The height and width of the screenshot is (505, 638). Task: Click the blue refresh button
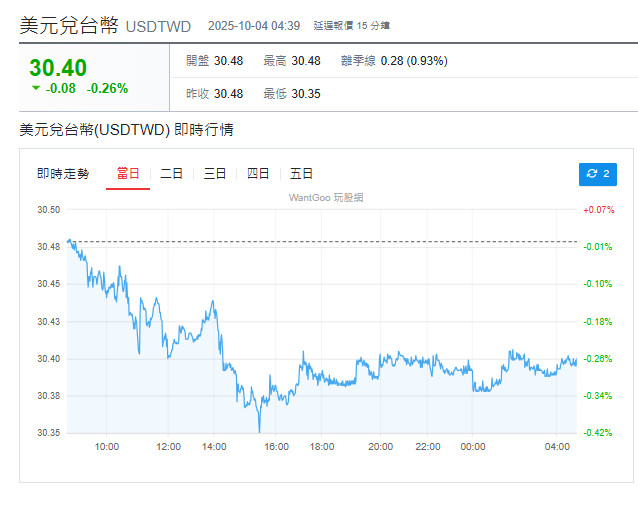coord(598,174)
